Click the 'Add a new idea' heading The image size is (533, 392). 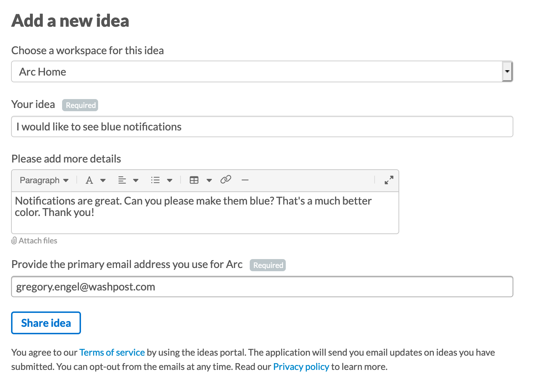[x=70, y=21]
